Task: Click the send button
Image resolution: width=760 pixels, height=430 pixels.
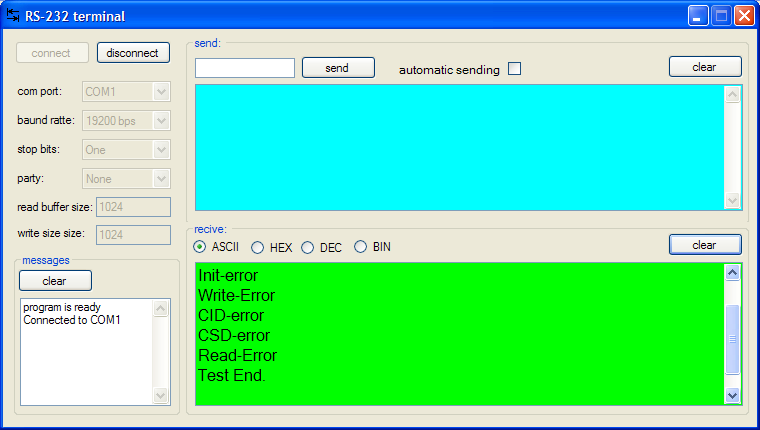Action: point(338,68)
